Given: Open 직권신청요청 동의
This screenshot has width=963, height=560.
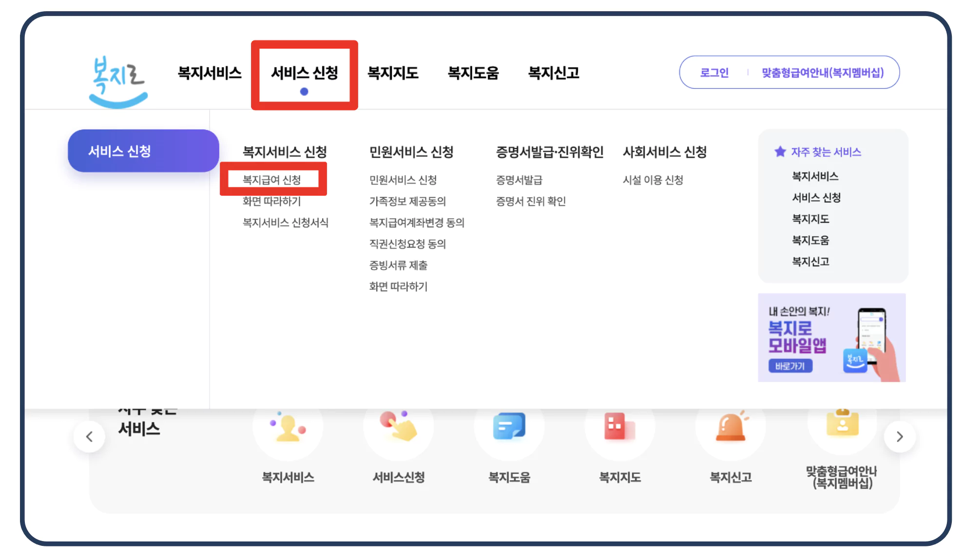Looking at the screenshot, I should tap(407, 243).
